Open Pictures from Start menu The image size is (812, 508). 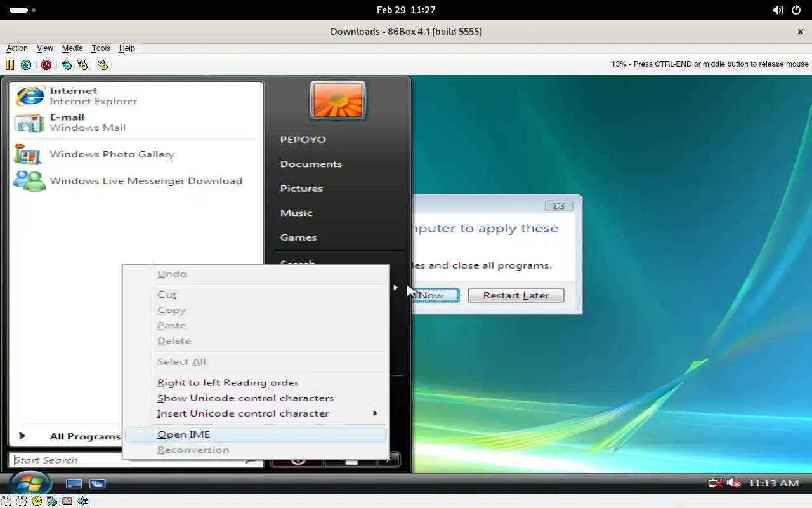point(301,189)
